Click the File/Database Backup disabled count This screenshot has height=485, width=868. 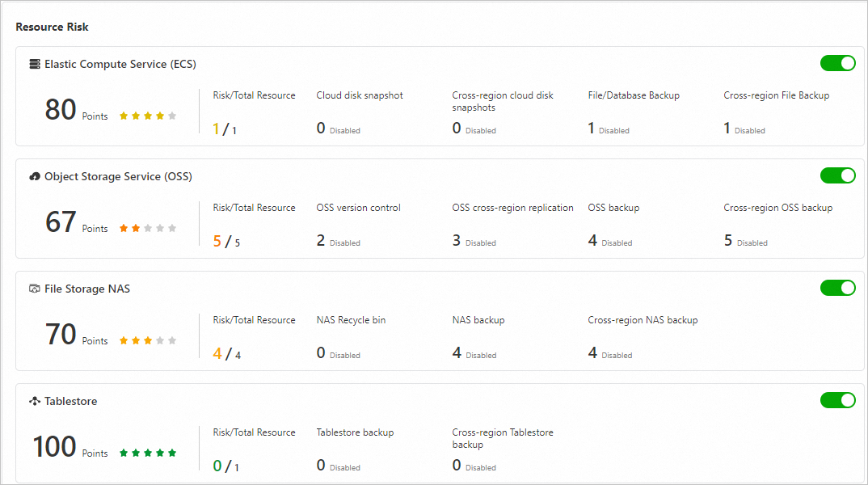coord(592,129)
